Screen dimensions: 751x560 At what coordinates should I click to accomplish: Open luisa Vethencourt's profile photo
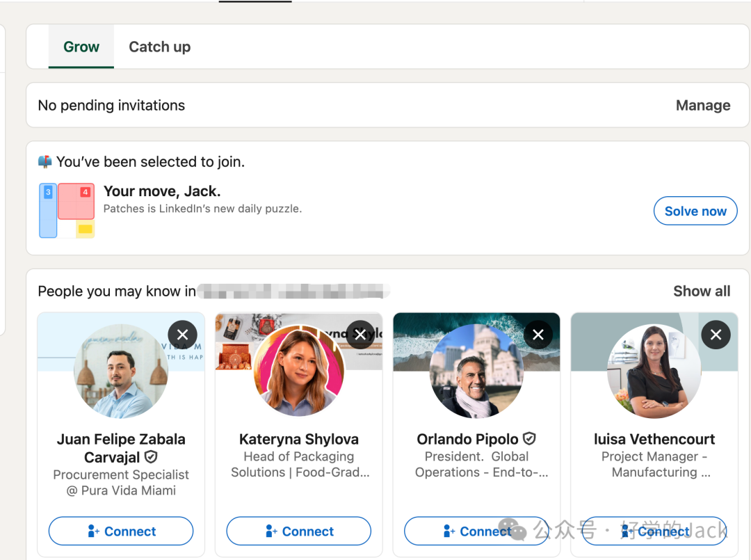coord(654,371)
